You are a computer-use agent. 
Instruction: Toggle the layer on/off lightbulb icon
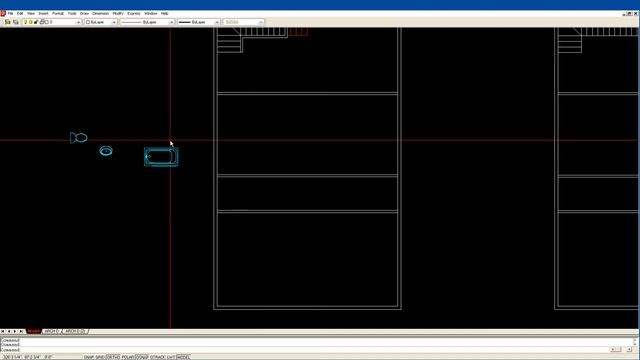coord(25,22)
